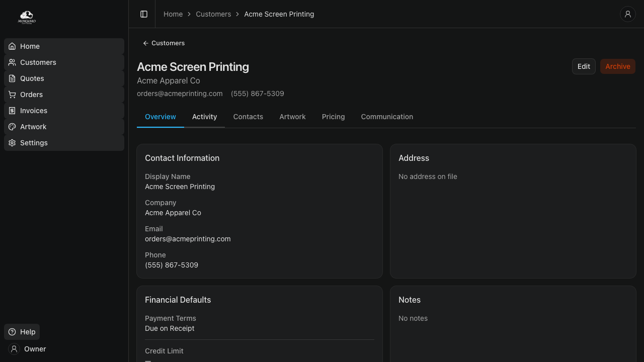Click the Mokumo logo in sidebar
This screenshot has height=362, width=644.
click(27, 18)
